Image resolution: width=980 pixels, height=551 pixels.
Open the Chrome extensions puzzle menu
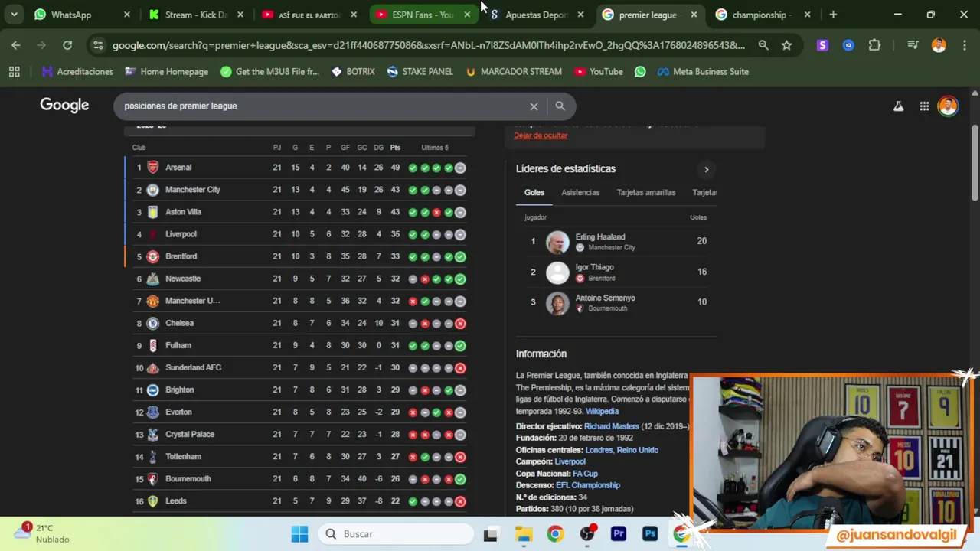[874, 45]
